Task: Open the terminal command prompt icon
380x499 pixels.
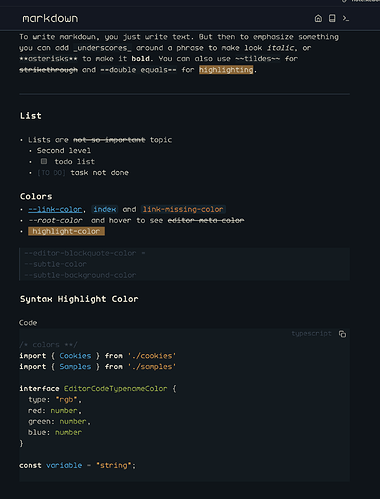Action: 346,18
